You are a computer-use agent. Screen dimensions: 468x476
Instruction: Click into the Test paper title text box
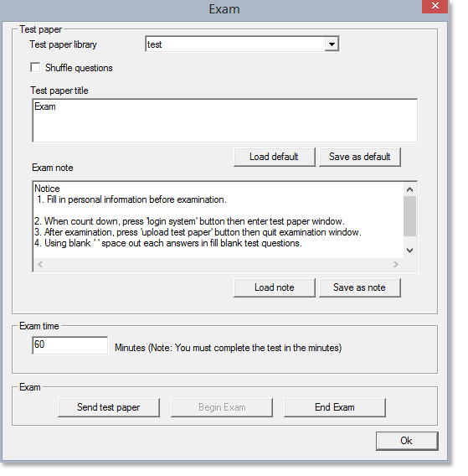(224, 121)
